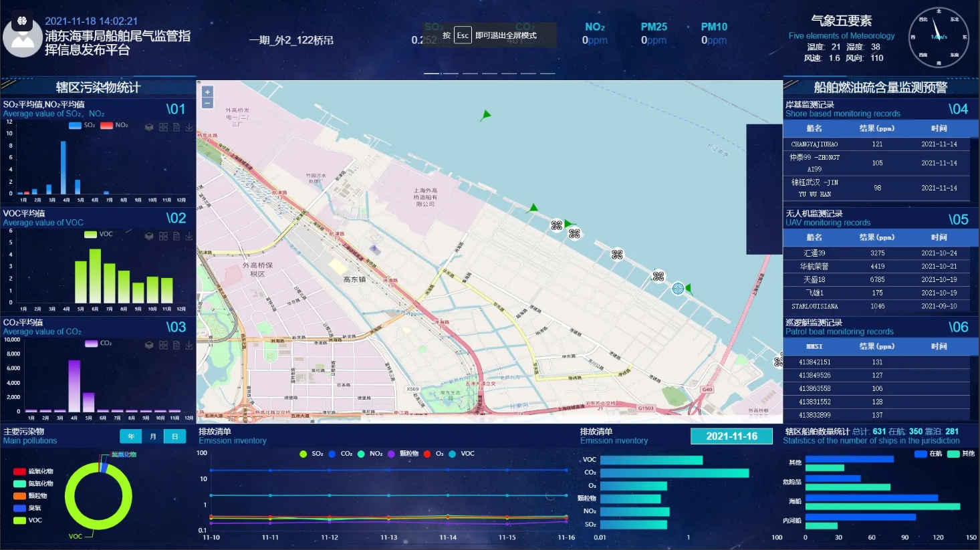Image resolution: width=980 pixels, height=550 pixels.
Task: Click the MMSI column header
Action: 814,346
